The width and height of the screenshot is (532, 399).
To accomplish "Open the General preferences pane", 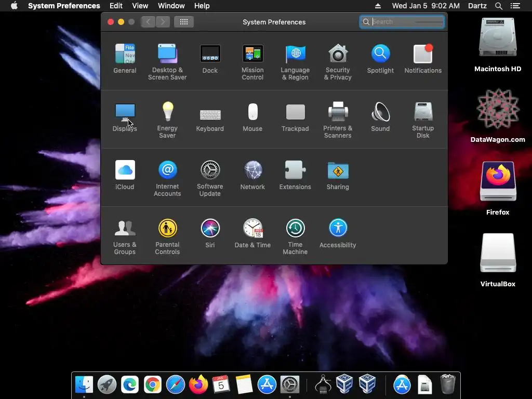I will (125, 58).
